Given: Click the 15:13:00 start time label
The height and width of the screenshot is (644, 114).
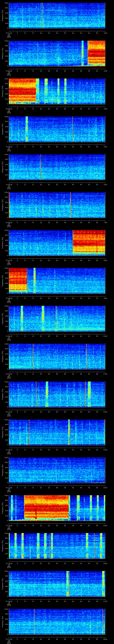Looking at the screenshot, I should pos(9,487).
